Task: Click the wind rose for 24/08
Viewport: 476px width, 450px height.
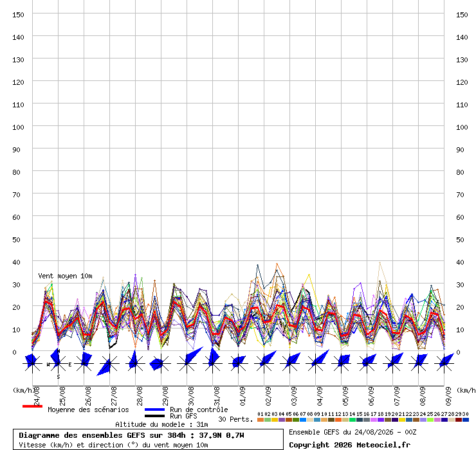Action: click(32, 363)
